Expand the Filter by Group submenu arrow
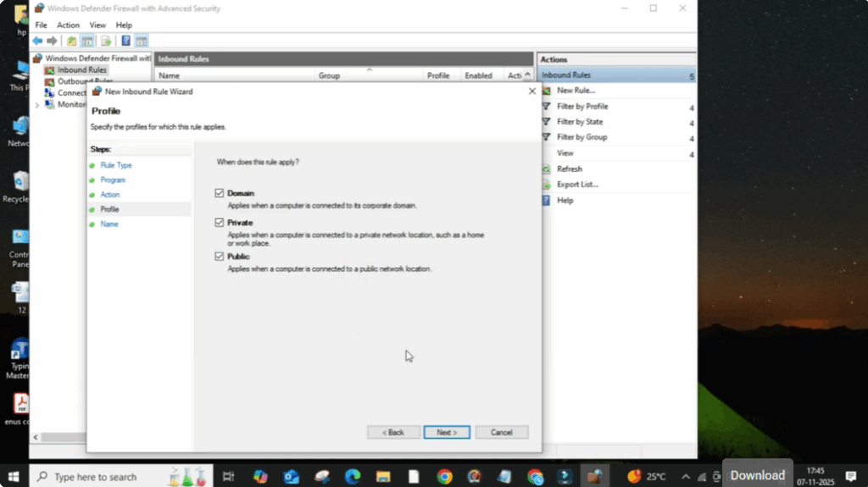The width and height of the screenshot is (868, 487). tap(692, 138)
